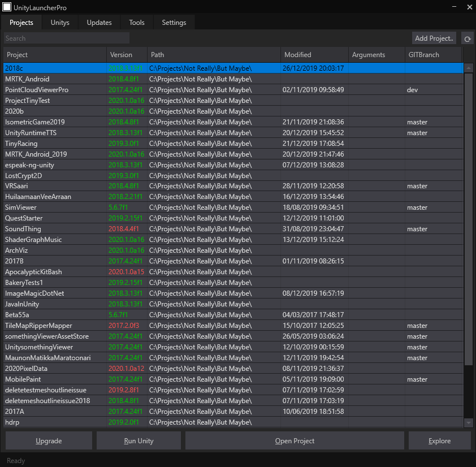Select the 2017B project
The image size is (476, 467).
[233, 261]
